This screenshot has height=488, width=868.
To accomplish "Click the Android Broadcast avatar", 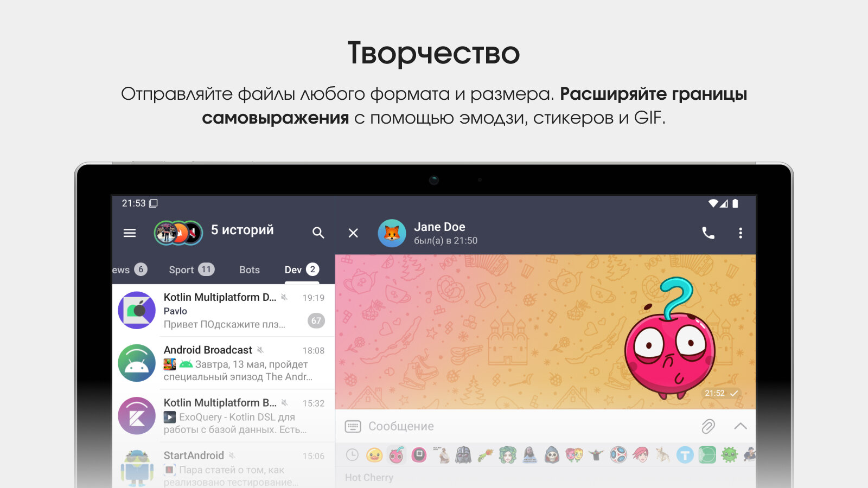I will pos(137,363).
